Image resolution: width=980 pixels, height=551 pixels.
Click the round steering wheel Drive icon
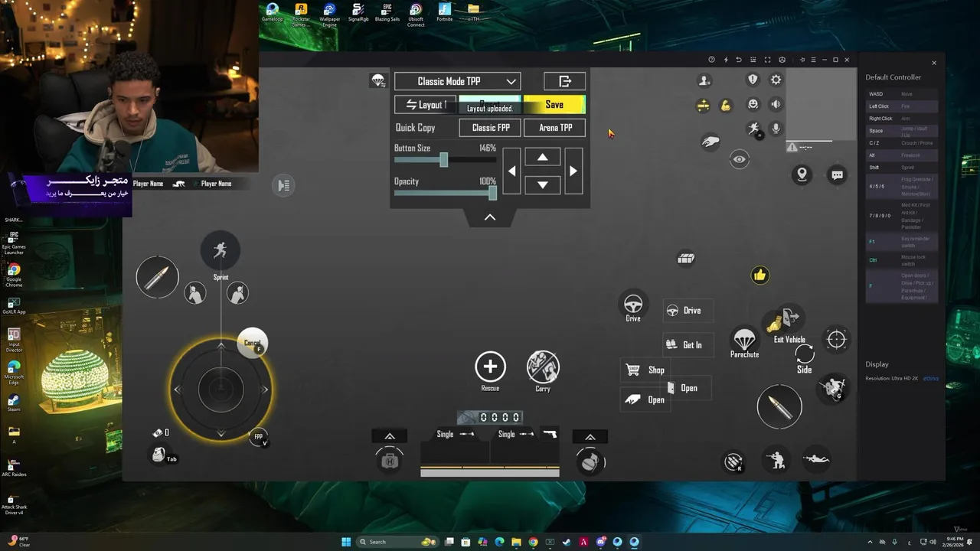pos(633,304)
